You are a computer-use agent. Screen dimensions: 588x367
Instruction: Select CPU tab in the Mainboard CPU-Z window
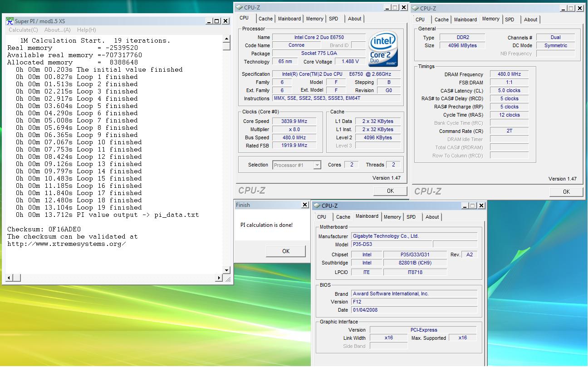click(x=322, y=217)
